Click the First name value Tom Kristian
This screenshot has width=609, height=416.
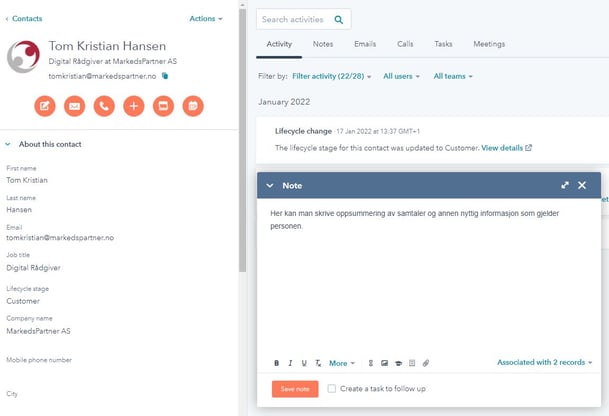(x=27, y=180)
